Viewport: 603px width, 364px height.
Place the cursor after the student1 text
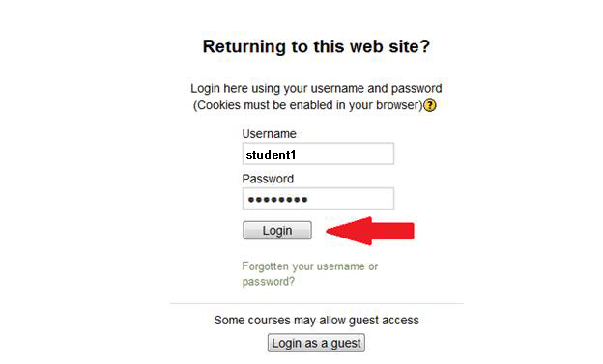tap(298, 154)
